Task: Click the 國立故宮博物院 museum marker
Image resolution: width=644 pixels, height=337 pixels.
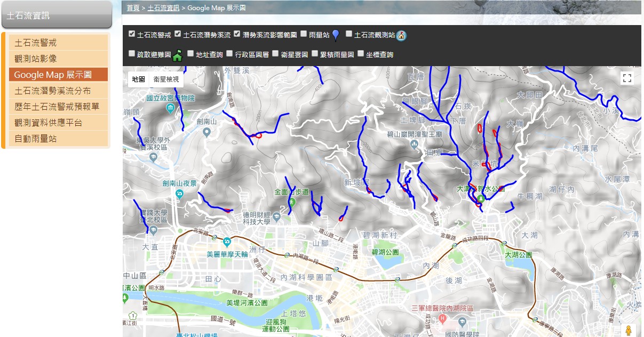Action: [170, 108]
